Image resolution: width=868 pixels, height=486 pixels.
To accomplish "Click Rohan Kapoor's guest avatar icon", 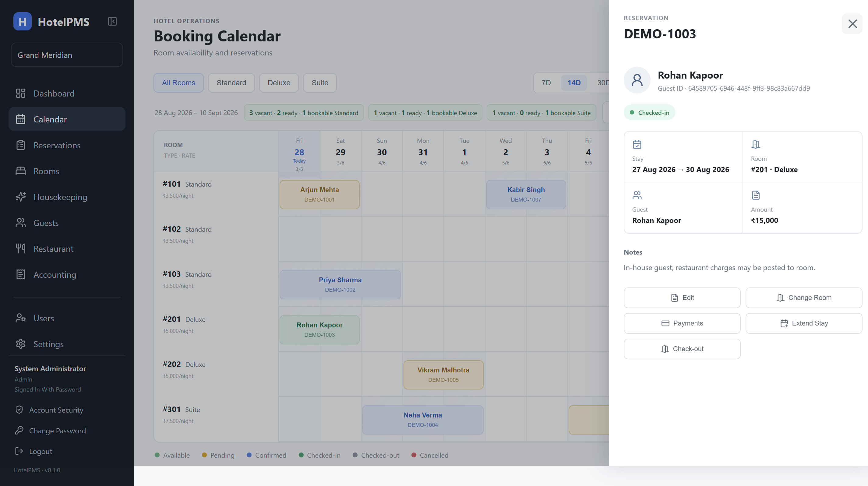I will [x=637, y=80].
